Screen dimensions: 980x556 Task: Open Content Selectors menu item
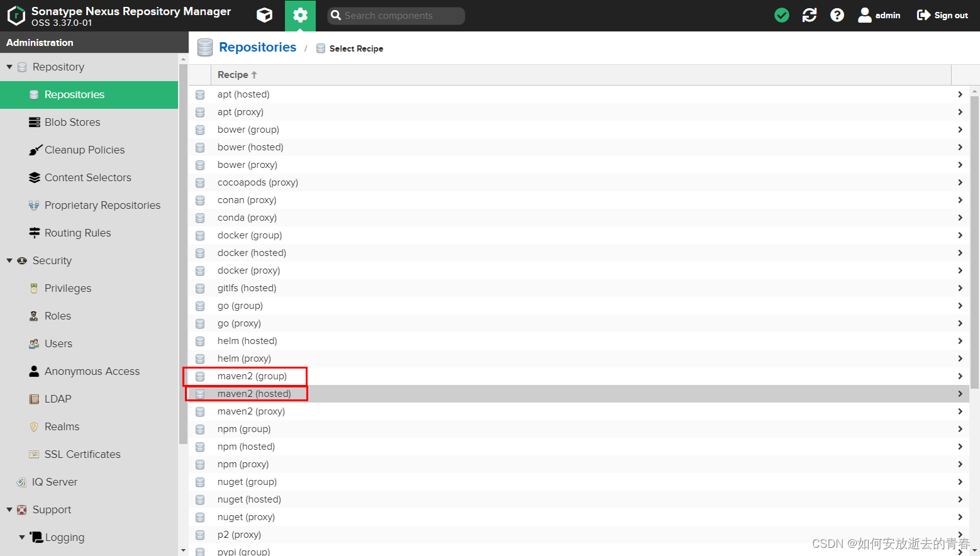click(x=89, y=178)
